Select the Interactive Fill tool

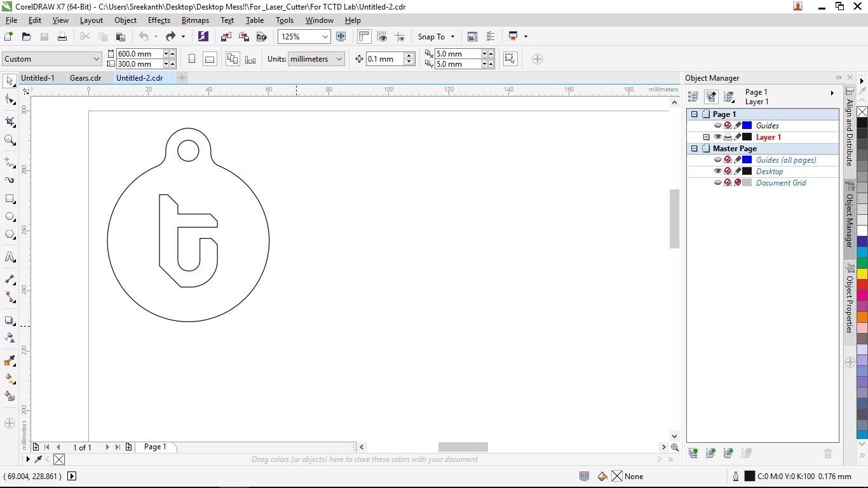(10, 379)
